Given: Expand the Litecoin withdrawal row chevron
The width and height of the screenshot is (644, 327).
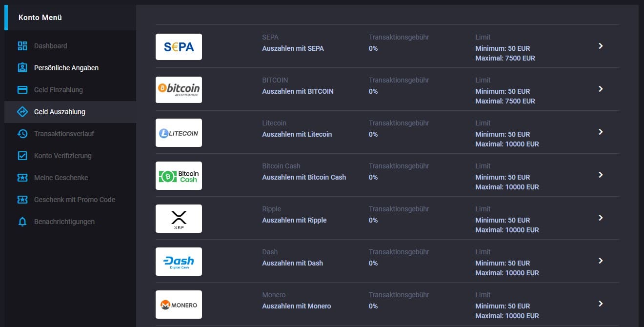Looking at the screenshot, I should pyautogui.click(x=601, y=132).
